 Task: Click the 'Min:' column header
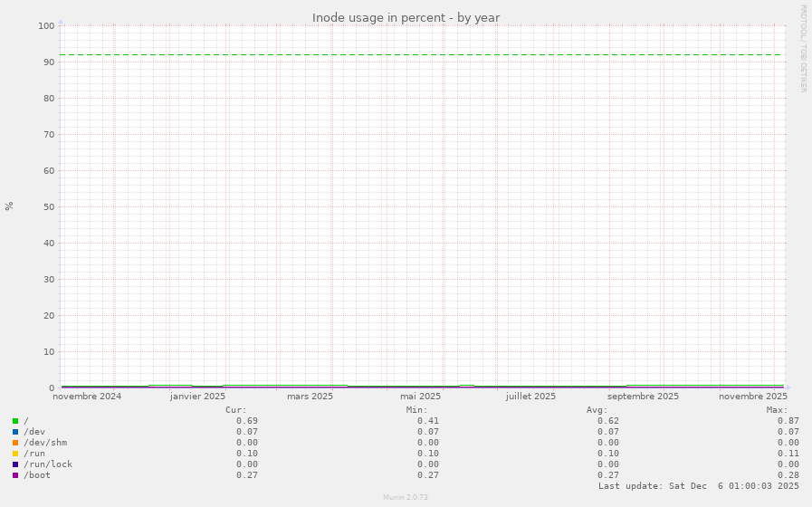pyautogui.click(x=417, y=410)
